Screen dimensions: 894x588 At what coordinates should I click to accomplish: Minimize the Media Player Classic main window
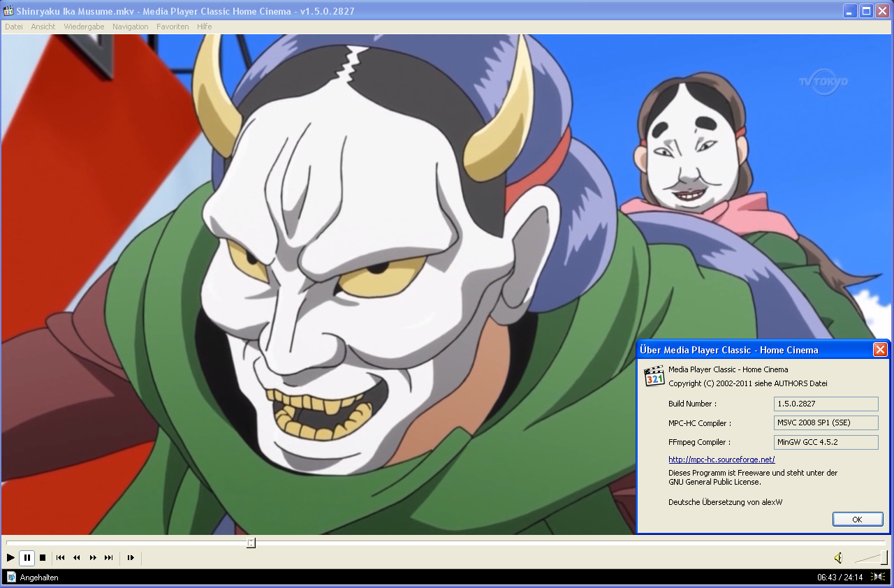[x=850, y=10]
